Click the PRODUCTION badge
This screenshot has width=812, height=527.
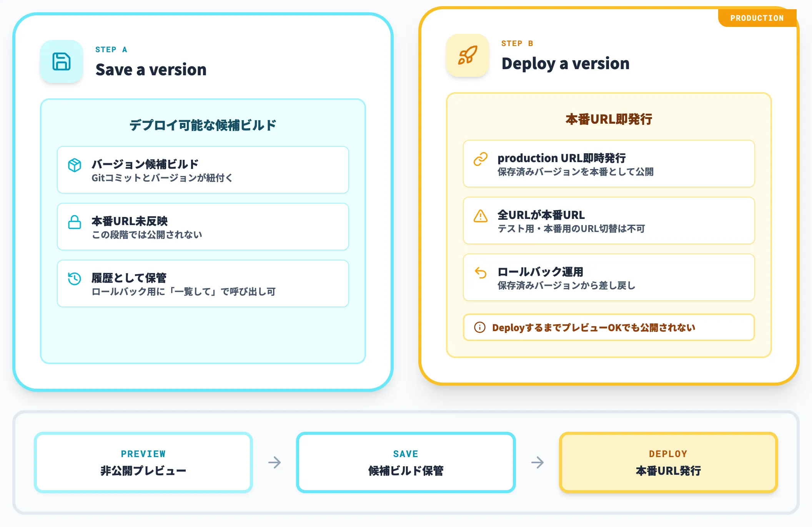pyautogui.click(x=757, y=18)
